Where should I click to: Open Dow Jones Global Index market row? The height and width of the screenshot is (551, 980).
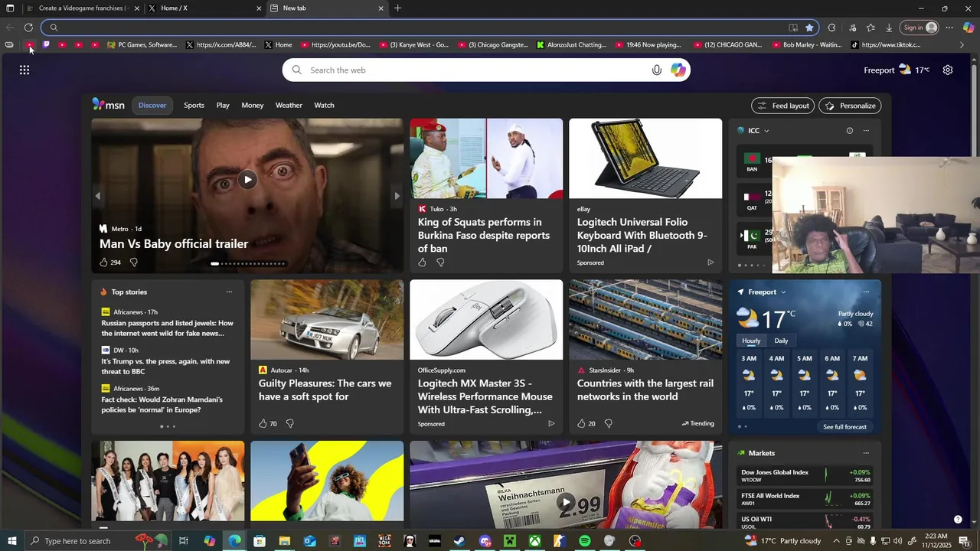coord(805,475)
